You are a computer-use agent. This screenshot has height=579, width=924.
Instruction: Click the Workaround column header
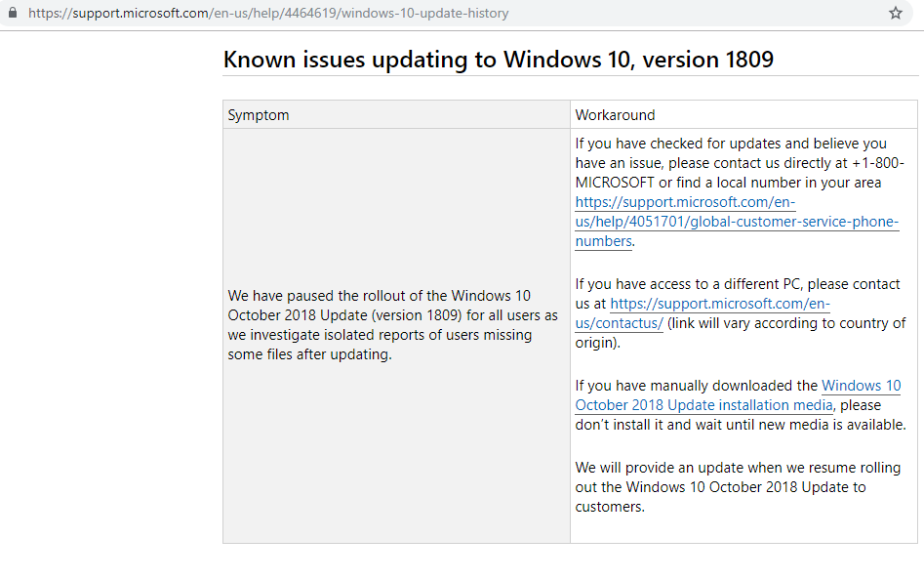tap(615, 115)
